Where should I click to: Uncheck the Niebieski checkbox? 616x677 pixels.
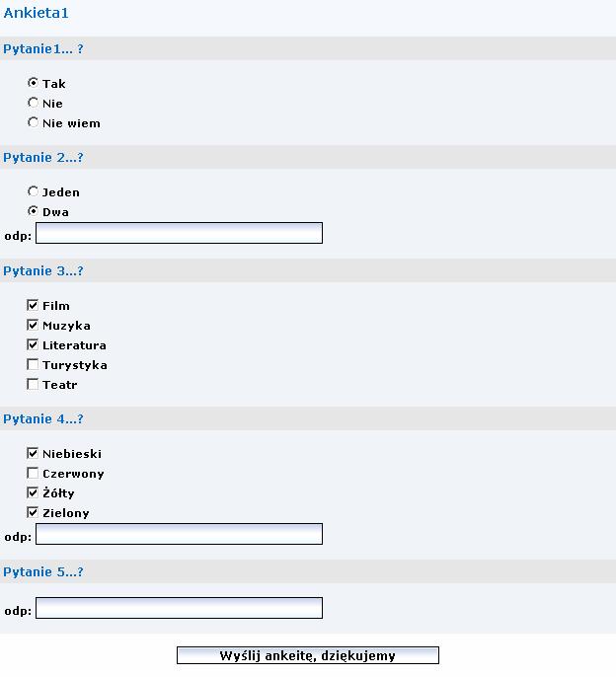click(x=33, y=453)
